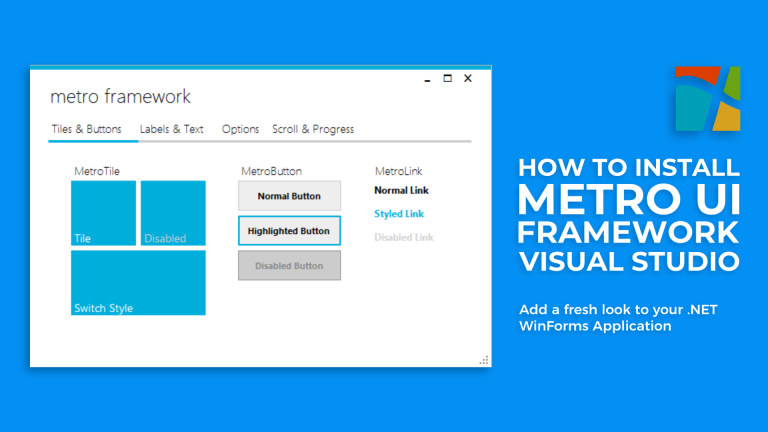Image resolution: width=768 pixels, height=432 pixels.
Task: Click the Switch Style tile
Action: click(138, 283)
